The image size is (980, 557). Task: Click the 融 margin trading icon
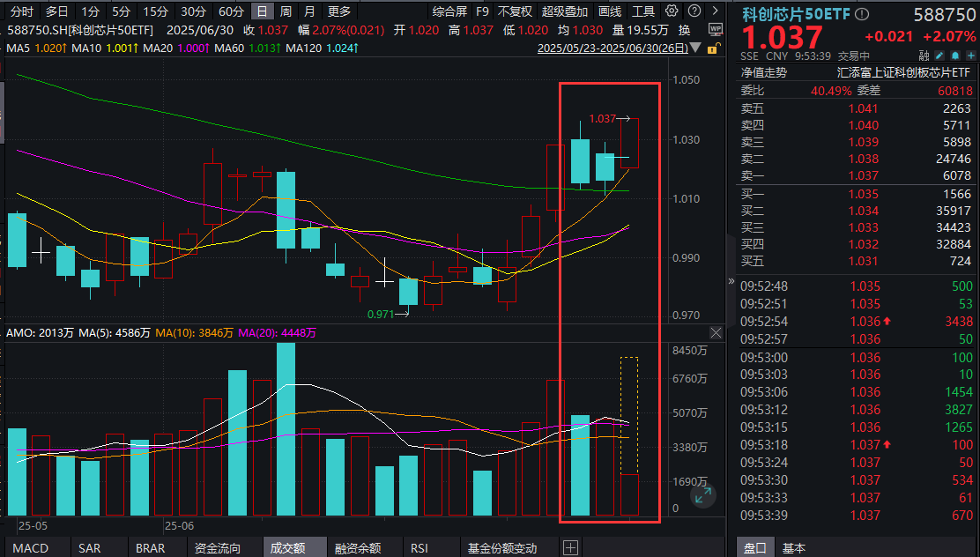(923, 55)
